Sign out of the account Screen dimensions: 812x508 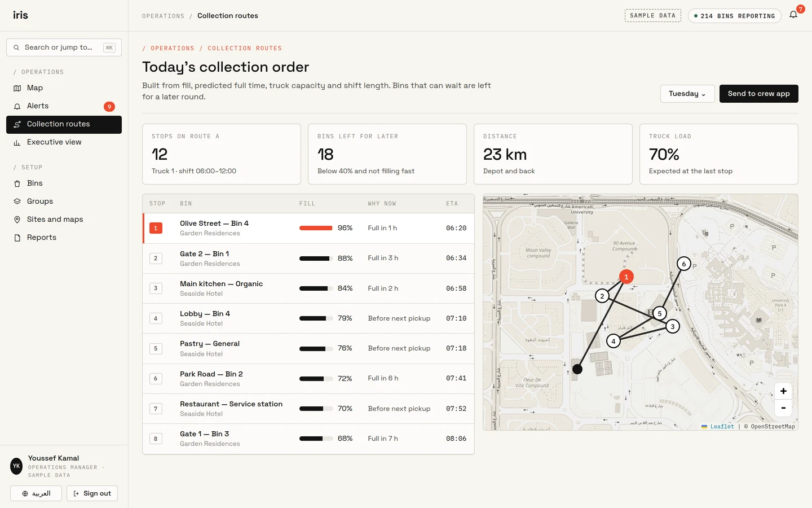(x=92, y=493)
